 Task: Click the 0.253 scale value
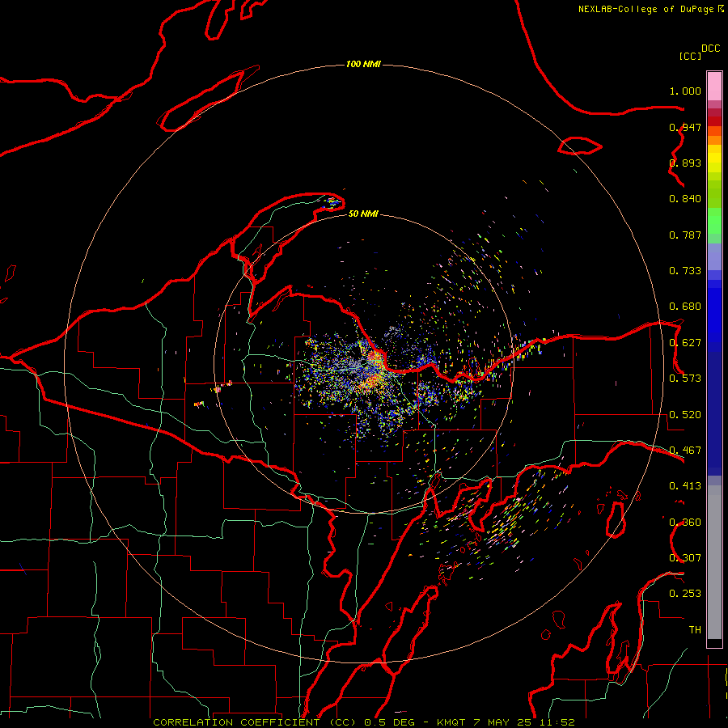coord(685,594)
